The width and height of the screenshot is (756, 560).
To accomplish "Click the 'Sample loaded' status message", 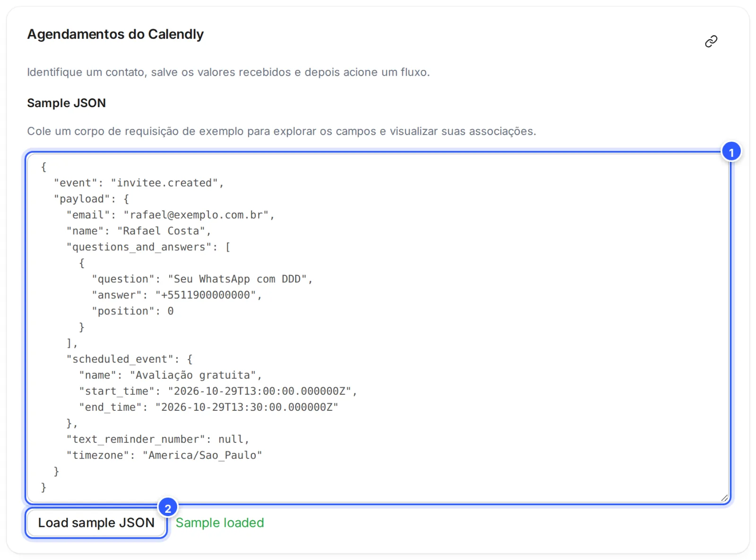I will (x=220, y=523).
